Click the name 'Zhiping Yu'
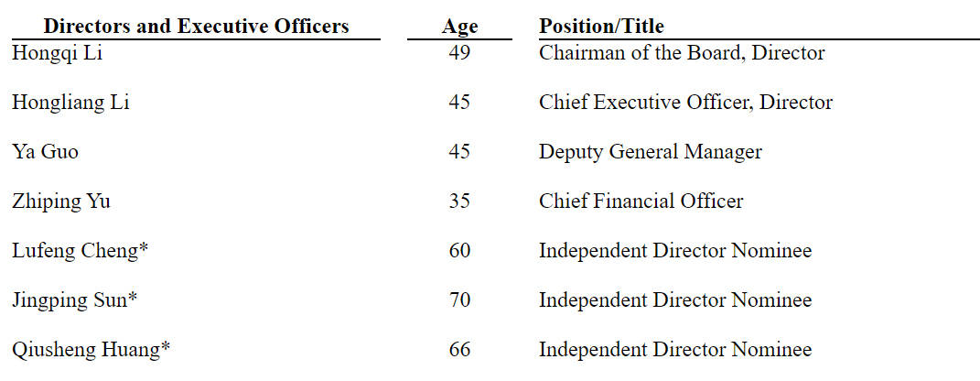This screenshot has height=381, width=980. [x=61, y=202]
